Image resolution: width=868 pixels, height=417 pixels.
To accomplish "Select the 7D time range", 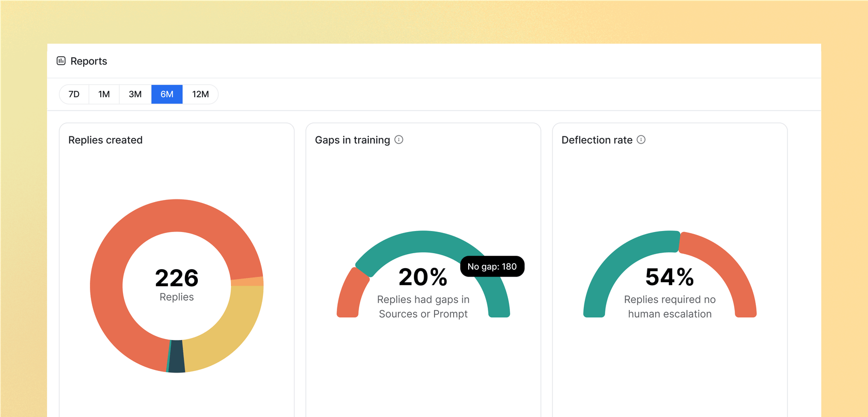I will pyautogui.click(x=74, y=94).
